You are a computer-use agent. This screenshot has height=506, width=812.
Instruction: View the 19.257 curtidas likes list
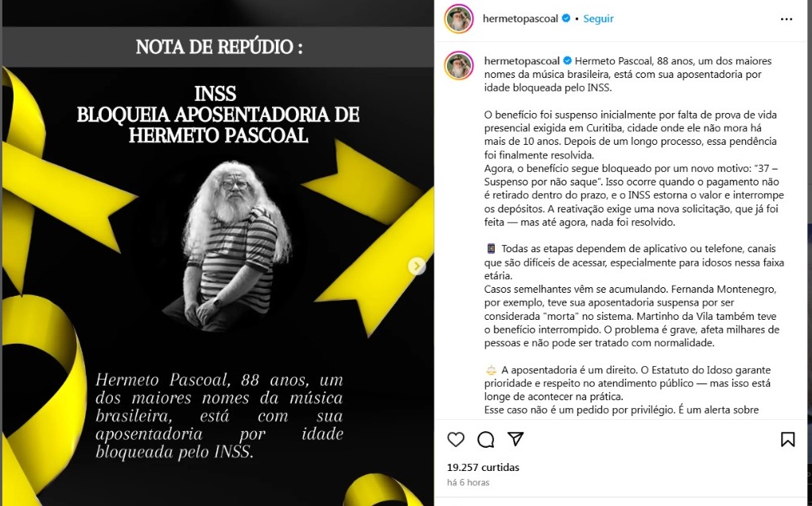tap(483, 467)
